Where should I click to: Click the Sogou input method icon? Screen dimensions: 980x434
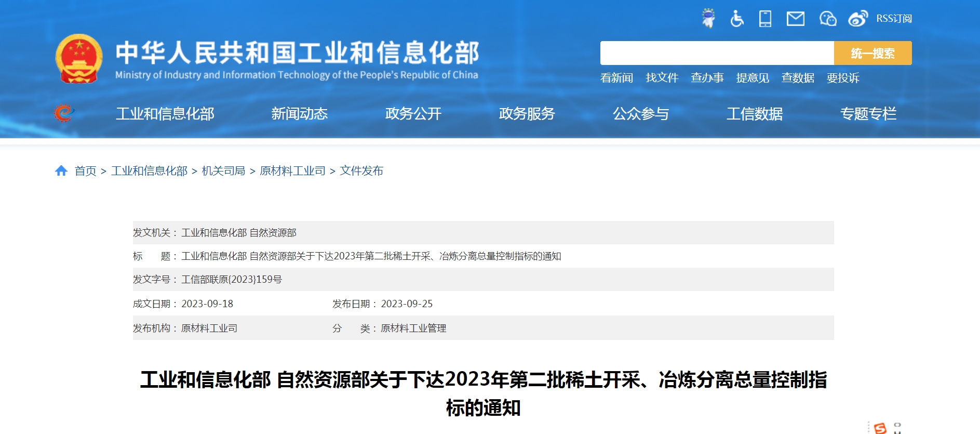point(880,428)
